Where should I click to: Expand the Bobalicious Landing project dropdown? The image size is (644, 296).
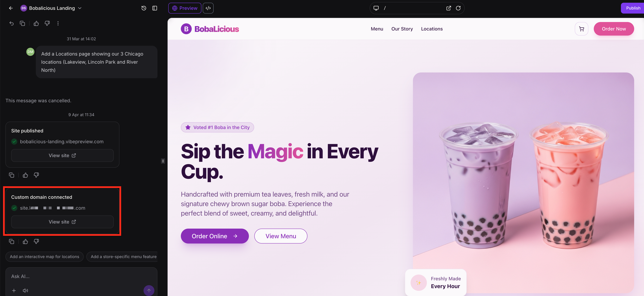pos(80,8)
